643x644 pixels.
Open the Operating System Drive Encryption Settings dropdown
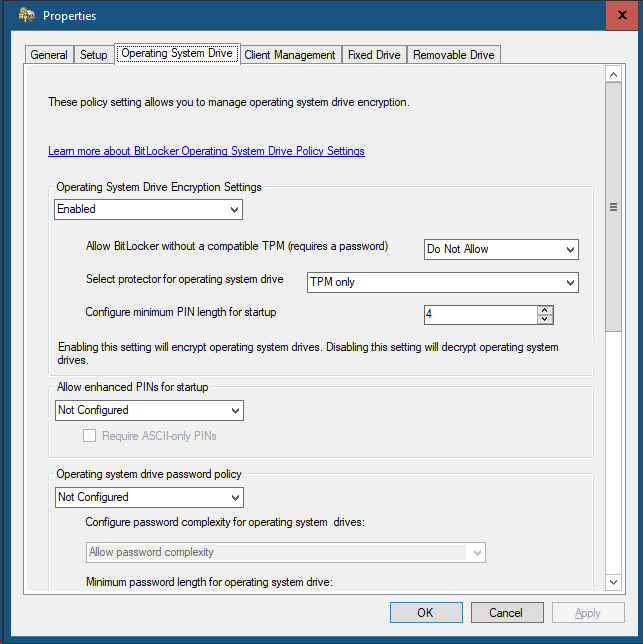pyautogui.click(x=148, y=209)
